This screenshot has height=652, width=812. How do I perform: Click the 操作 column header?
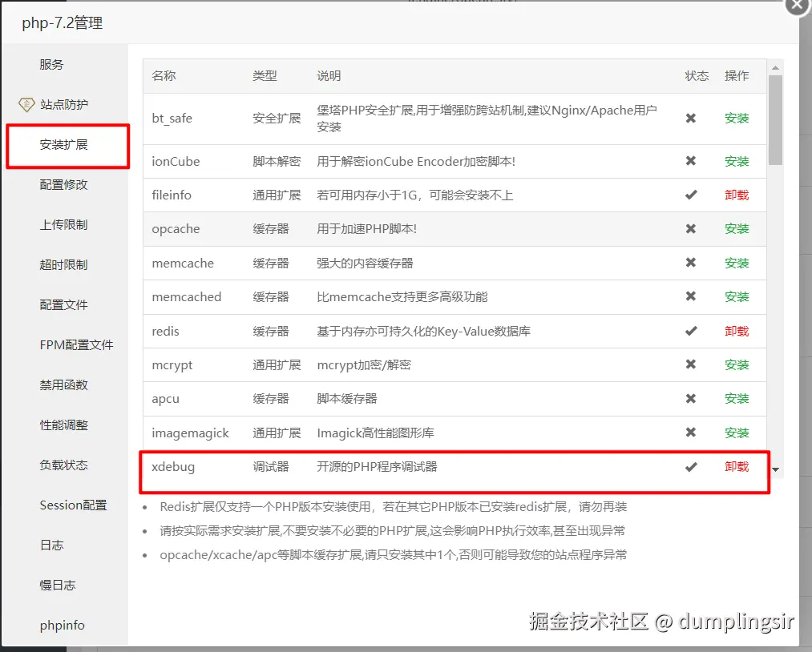(x=737, y=76)
